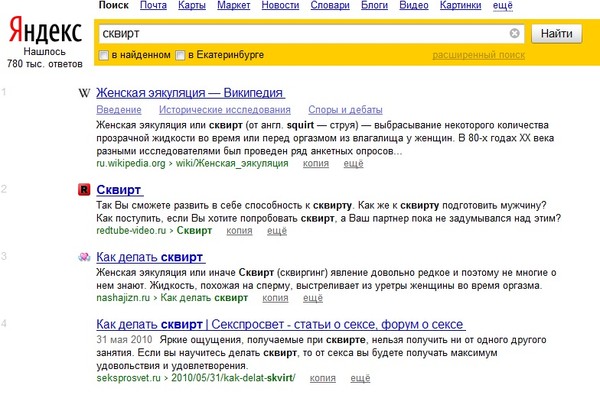Select the Поиск tab
Screen dimensions: 600x395
click(114, 5)
